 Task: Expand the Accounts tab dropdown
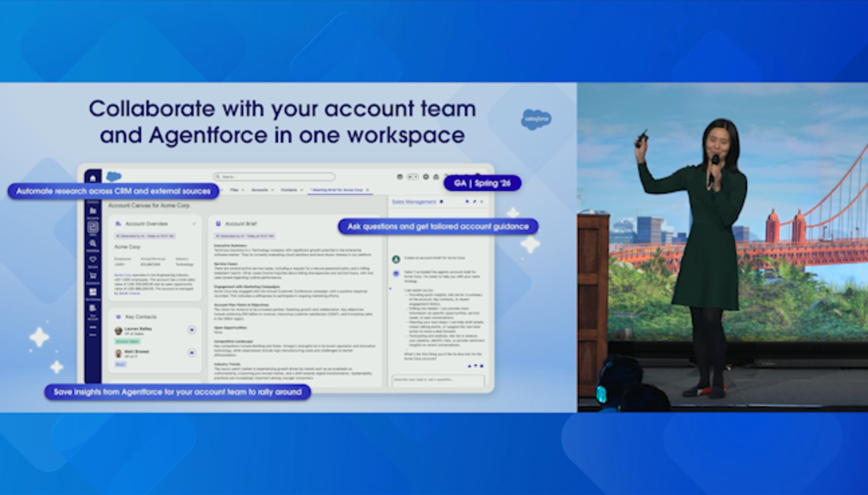(x=272, y=190)
